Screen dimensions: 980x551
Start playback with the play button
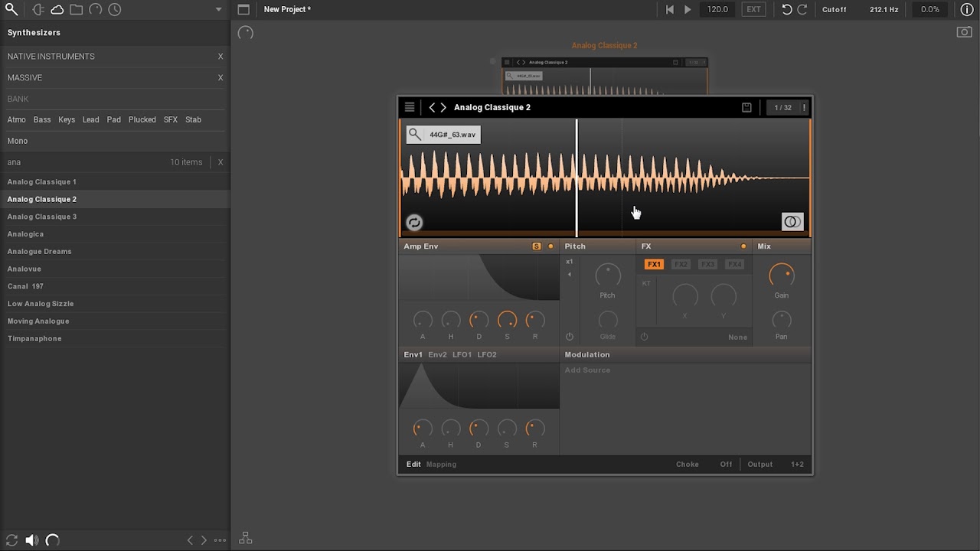(x=688, y=9)
